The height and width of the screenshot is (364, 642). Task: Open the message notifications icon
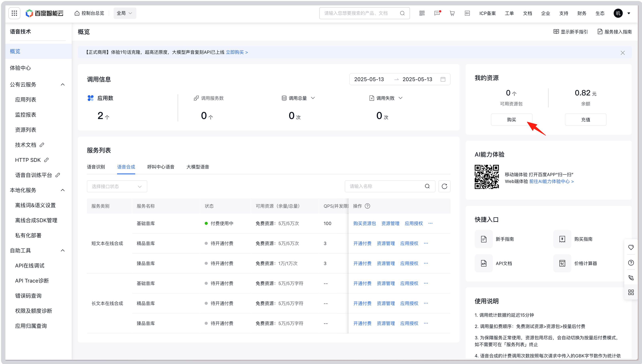pos(437,13)
